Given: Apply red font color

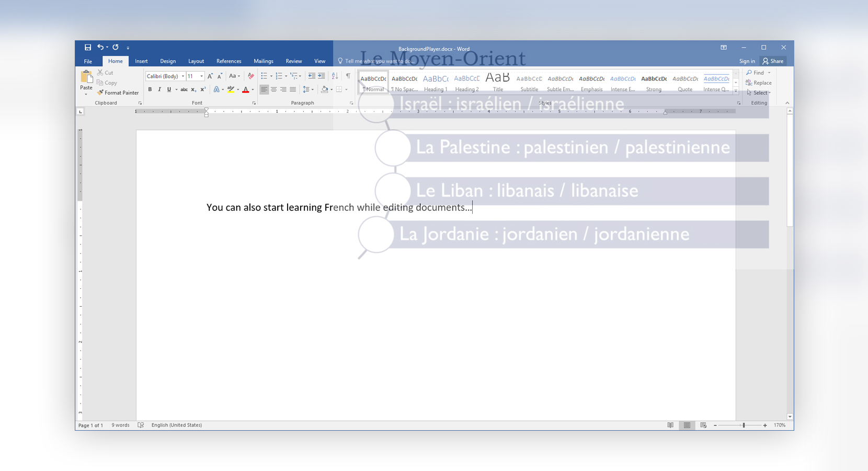Looking at the screenshot, I should [246, 89].
